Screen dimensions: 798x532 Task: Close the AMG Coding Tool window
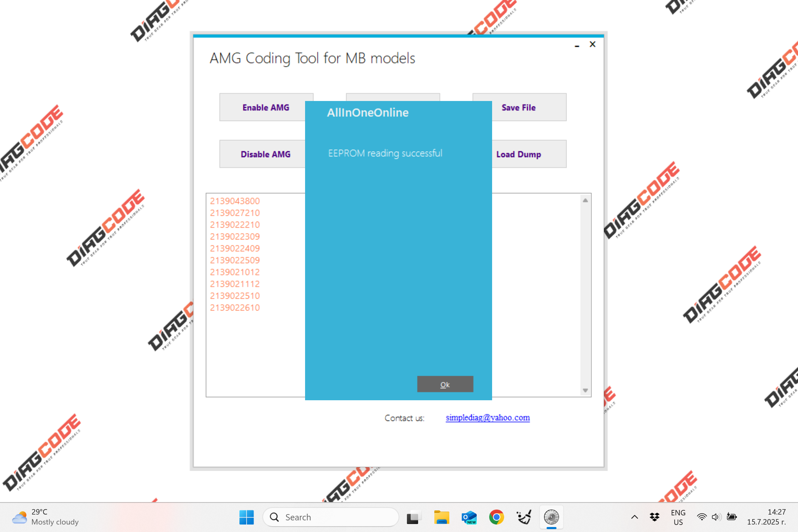coord(593,44)
